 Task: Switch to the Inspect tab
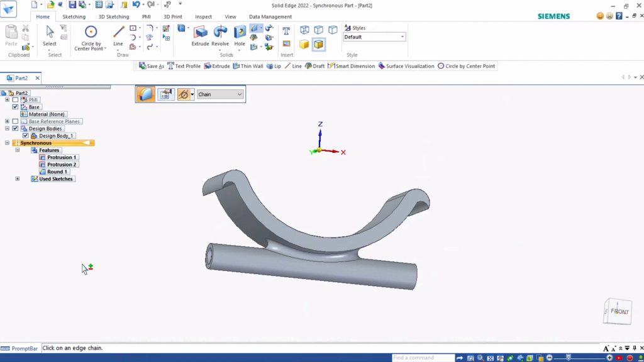203,17
